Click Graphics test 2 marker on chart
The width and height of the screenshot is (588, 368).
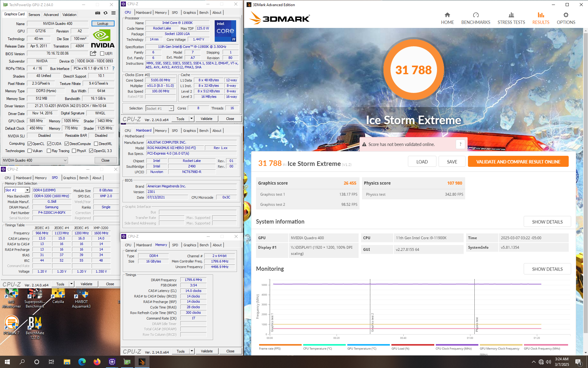(372, 322)
